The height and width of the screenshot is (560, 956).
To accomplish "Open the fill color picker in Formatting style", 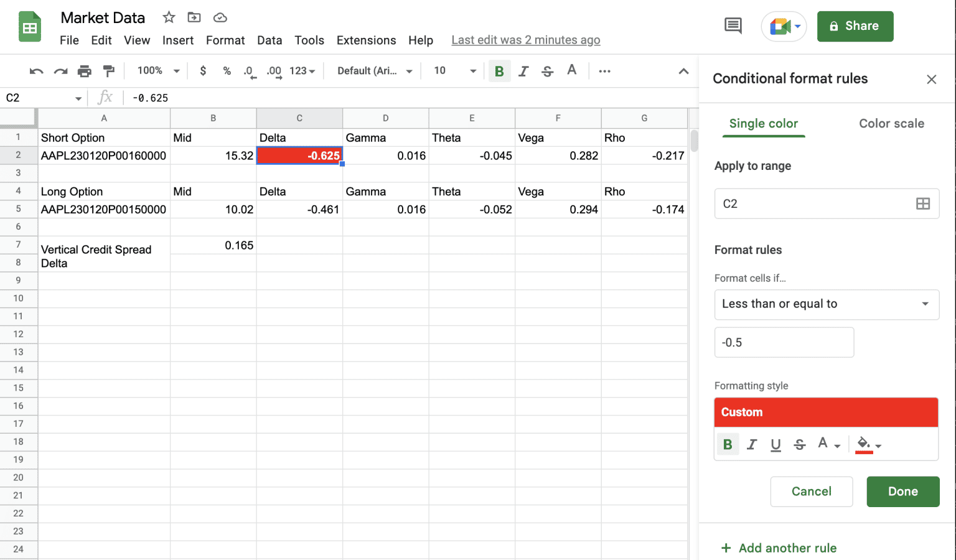I will click(x=865, y=444).
